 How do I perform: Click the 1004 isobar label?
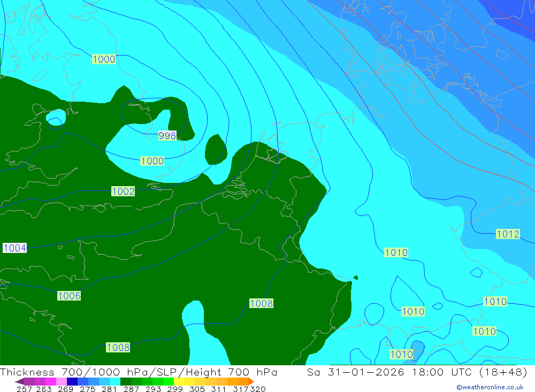(x=14, y=248)
